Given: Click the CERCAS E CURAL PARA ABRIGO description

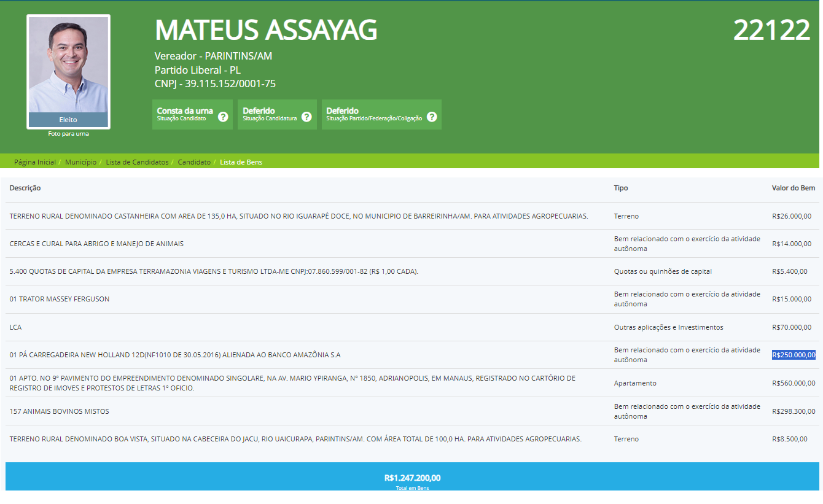Looking at the screenshot, I should [x=96, y=244].
